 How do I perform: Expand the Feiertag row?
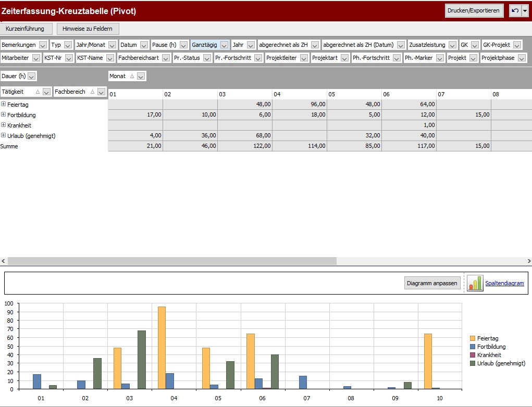(4, 105)
